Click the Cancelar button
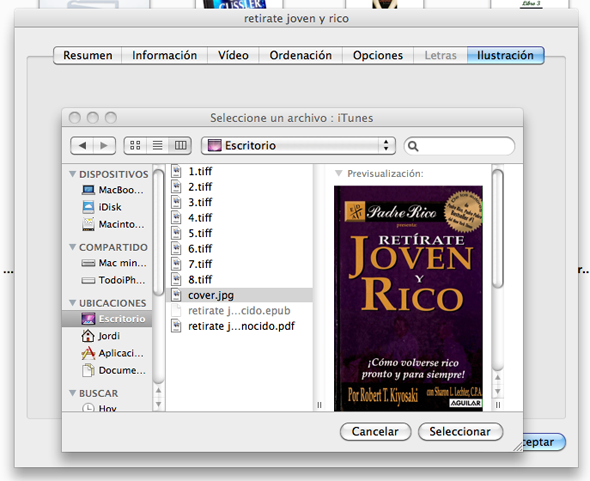 pos(375,431)
